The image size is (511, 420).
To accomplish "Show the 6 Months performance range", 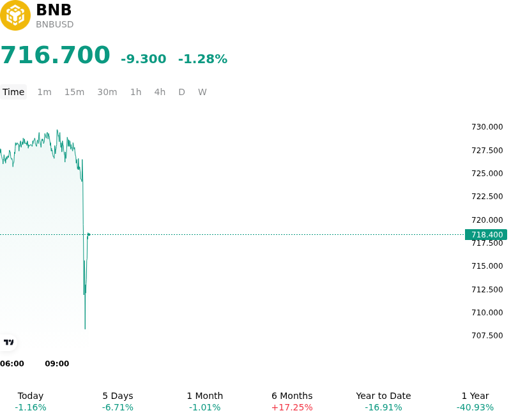I will point(292,401).
